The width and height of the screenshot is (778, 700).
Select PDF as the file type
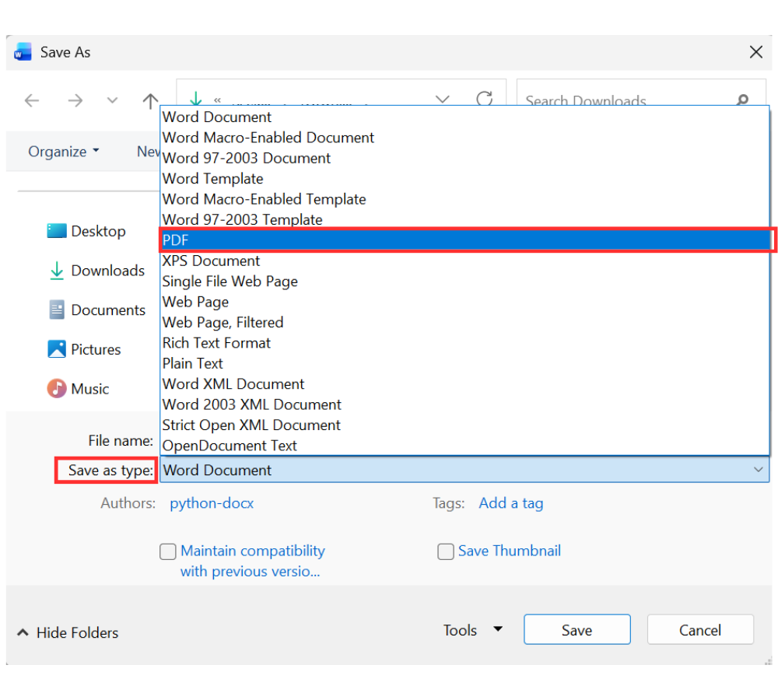[464, 240]
